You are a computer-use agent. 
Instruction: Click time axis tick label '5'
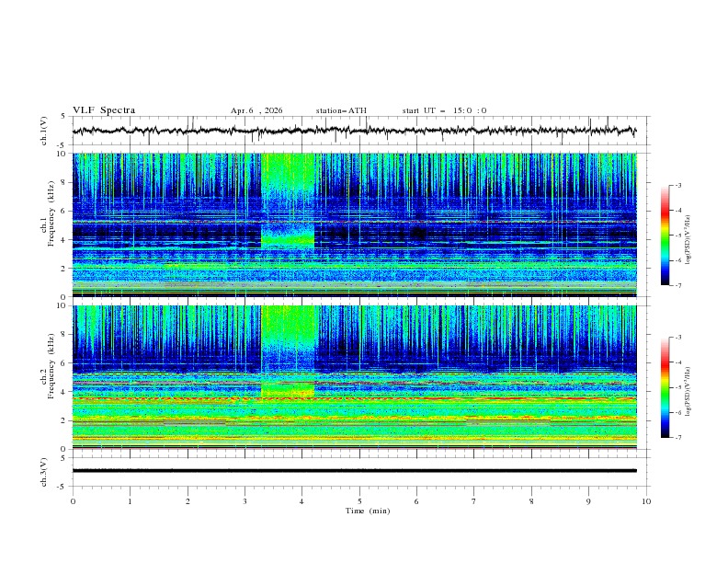(x=359, y=501)
